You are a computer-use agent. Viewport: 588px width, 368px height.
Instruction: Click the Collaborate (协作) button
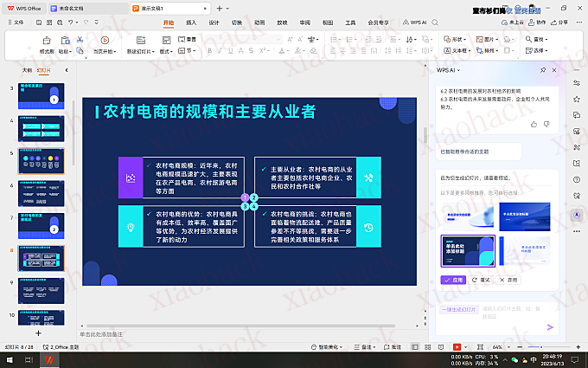pos(537,23)
